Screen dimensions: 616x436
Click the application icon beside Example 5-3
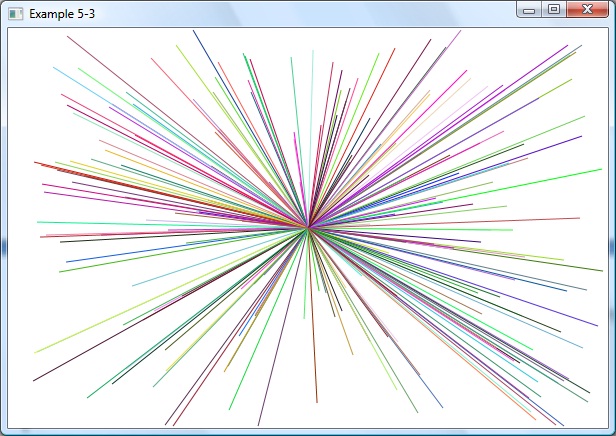15,14
